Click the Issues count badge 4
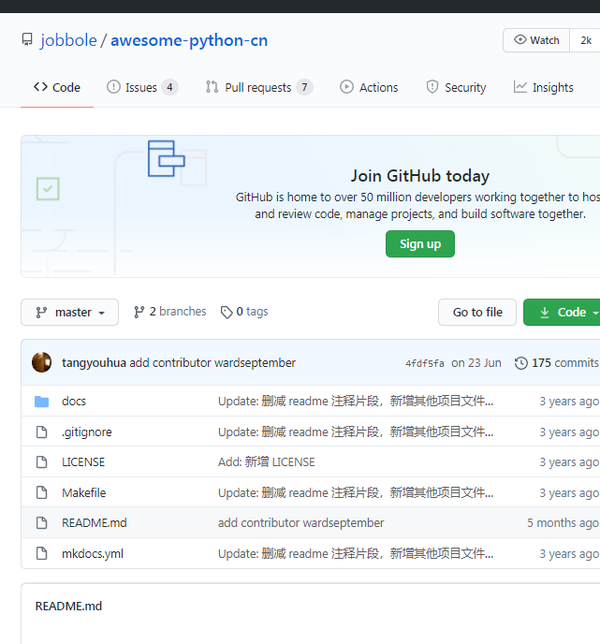This screenshot has width=600, height=644. pos(170,87)
